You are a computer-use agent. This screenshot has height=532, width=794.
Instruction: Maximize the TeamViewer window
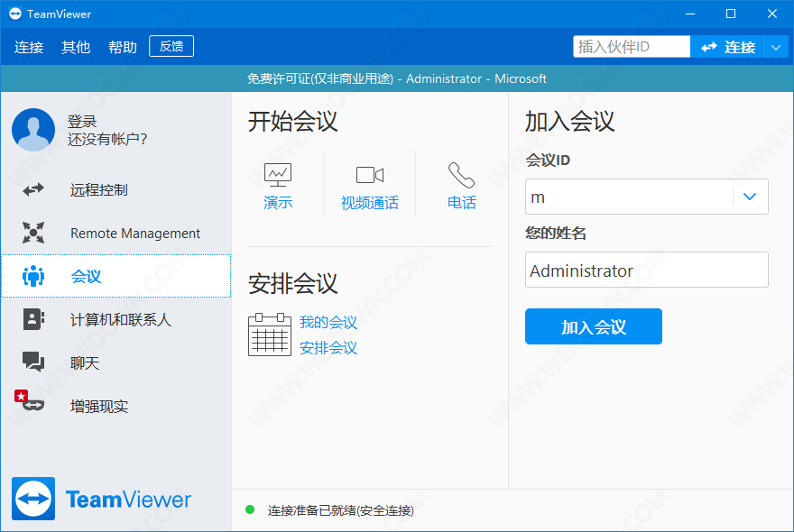pos(731,14)
